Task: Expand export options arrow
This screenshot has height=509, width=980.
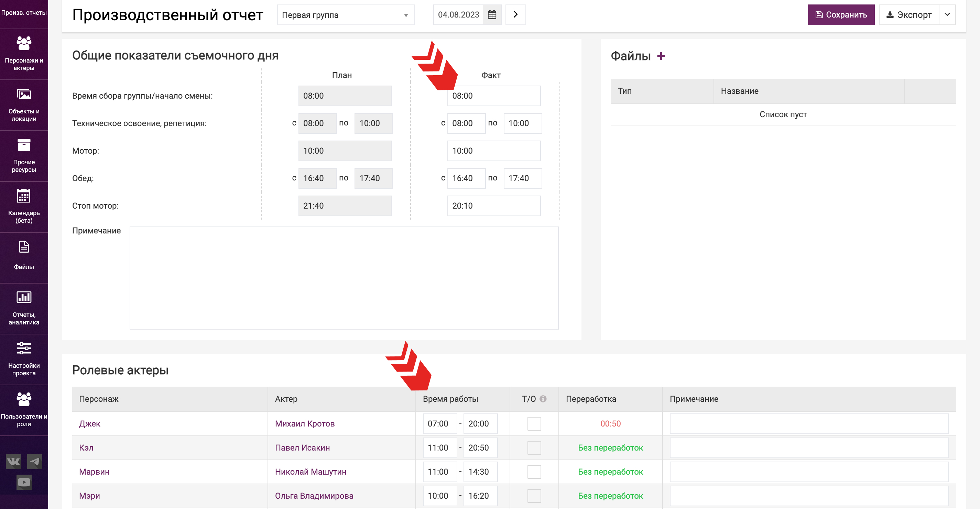Action: pos(947,15)
